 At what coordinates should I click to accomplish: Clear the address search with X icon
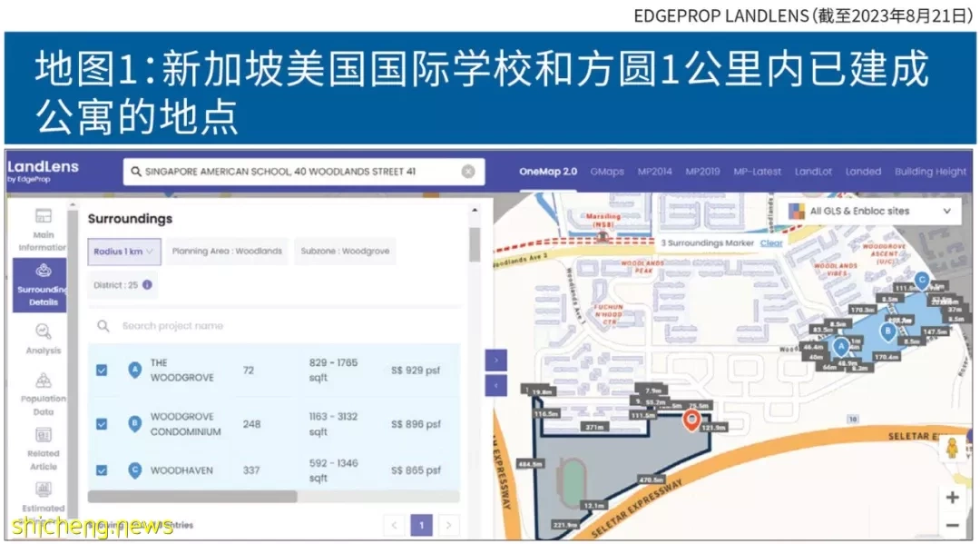(468, 172)
